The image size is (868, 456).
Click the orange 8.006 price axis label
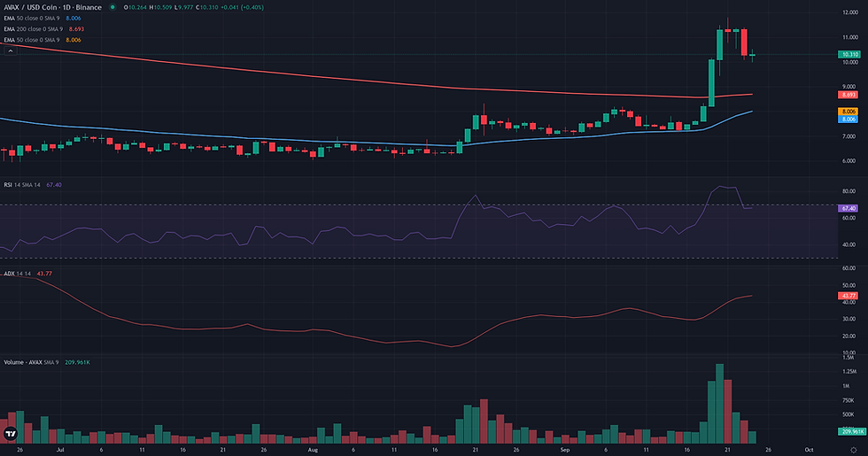(849, 112)
